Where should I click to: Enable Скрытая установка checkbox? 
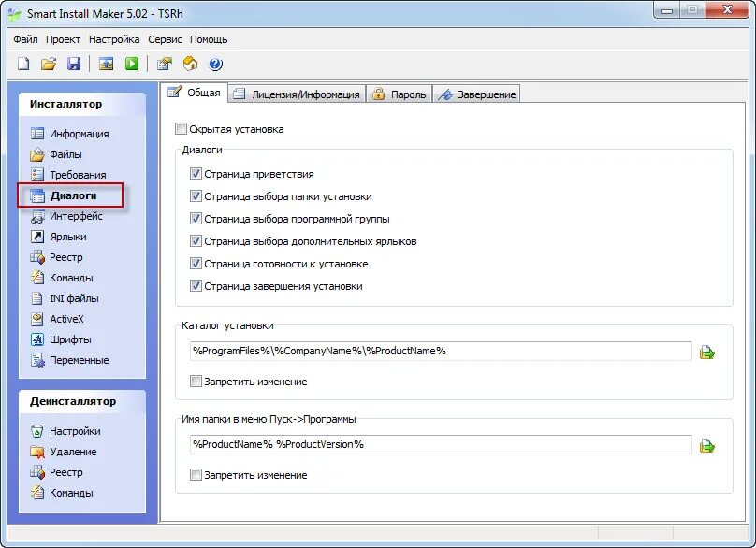[x=181, y=129]
